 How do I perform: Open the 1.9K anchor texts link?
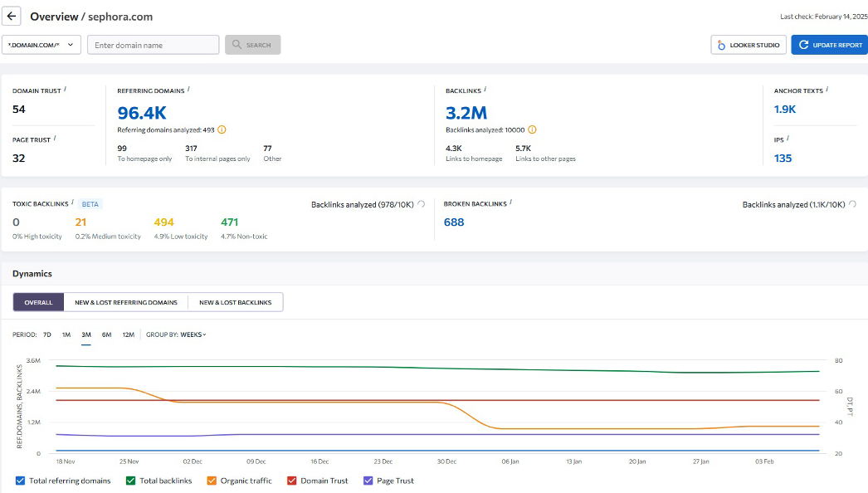[784, 109]
